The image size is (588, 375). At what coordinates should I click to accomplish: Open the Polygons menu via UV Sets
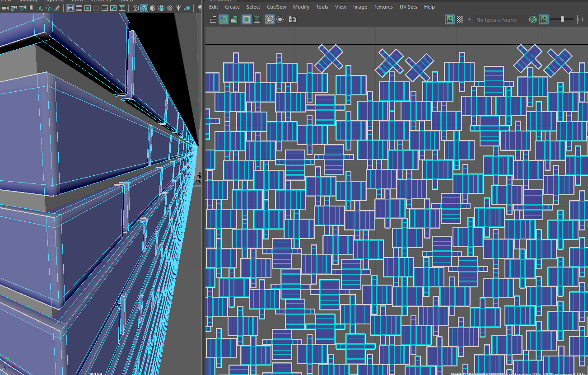(408, 7)
